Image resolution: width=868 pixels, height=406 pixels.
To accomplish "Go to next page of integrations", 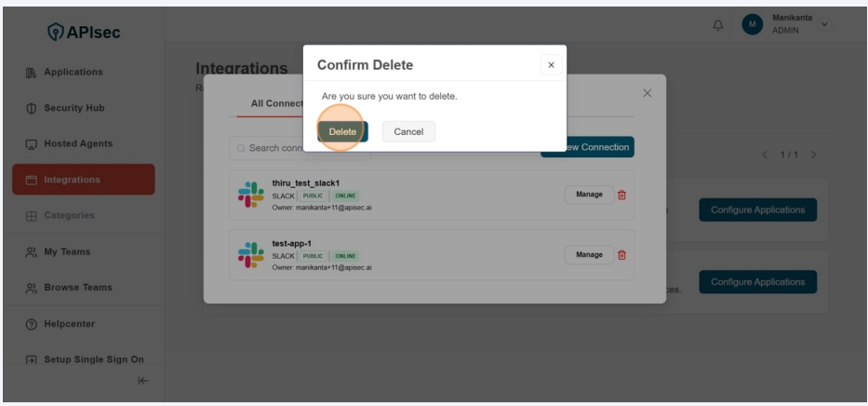I will point(814,155).
